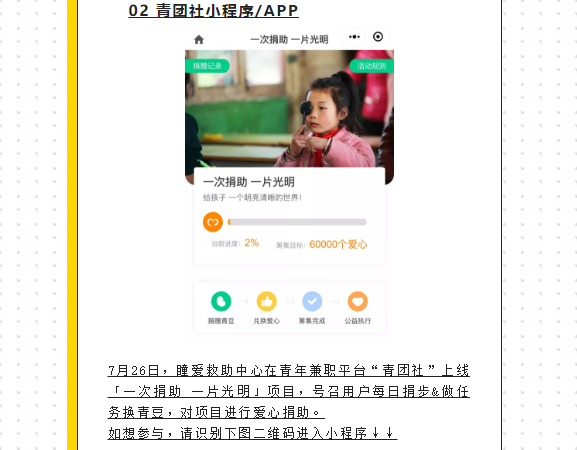Open the 活动规则 activity rules button
The image size is (577, 450).
pyautogui.click(x=372, y=66)
